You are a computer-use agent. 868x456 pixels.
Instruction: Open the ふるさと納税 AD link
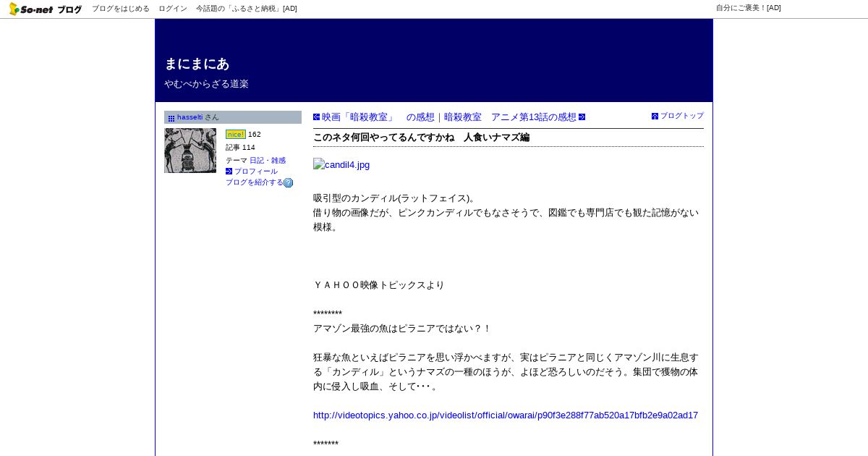pyautogui.click(x=247, y=9)
